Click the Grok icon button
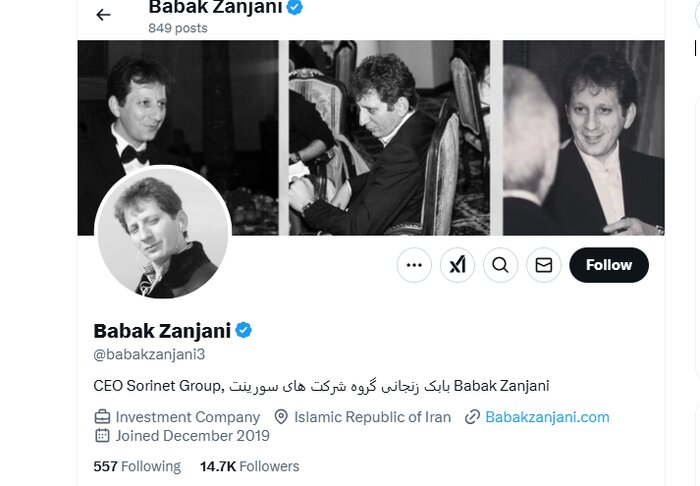Image resolution: width=700 pixels, height=486 pixels. [x=458, y=265]
